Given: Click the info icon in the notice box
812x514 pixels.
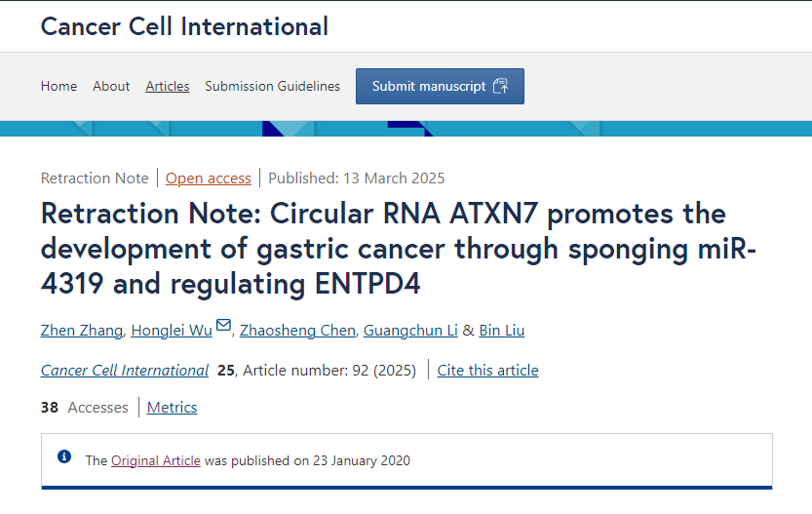Looking at the screenshot, I should click(64, 456).
